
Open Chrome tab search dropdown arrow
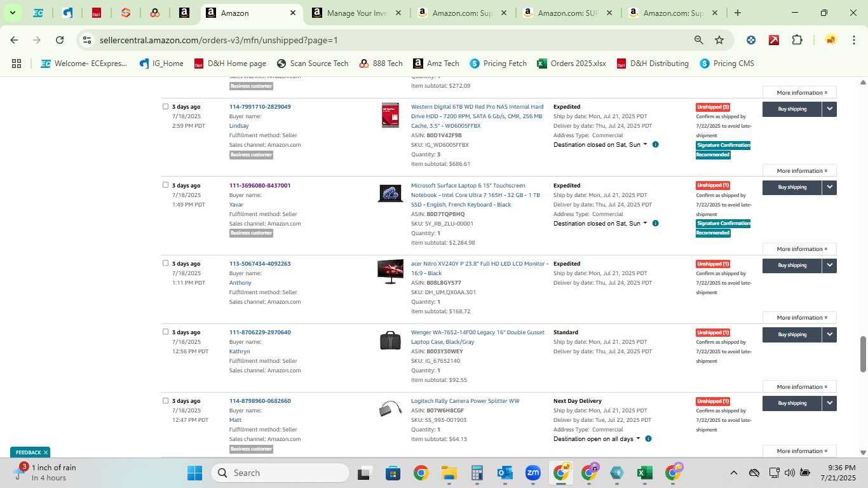click(12, 13)
